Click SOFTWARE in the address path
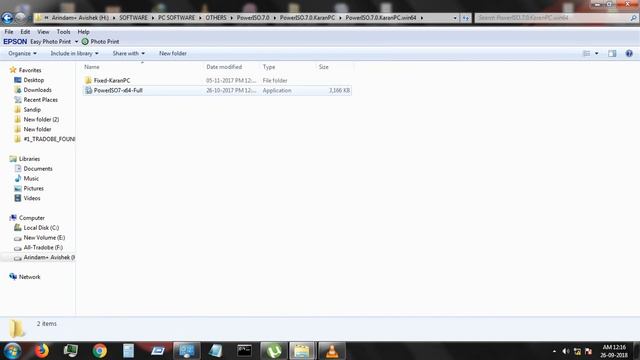The height and width of the screenshot is (360, 640). (x=133, y=18)
